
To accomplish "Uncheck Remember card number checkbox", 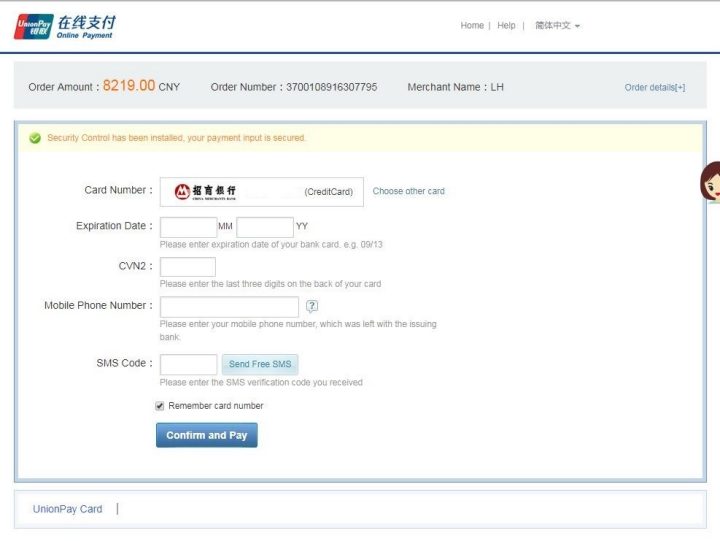I will pos(160,406).
